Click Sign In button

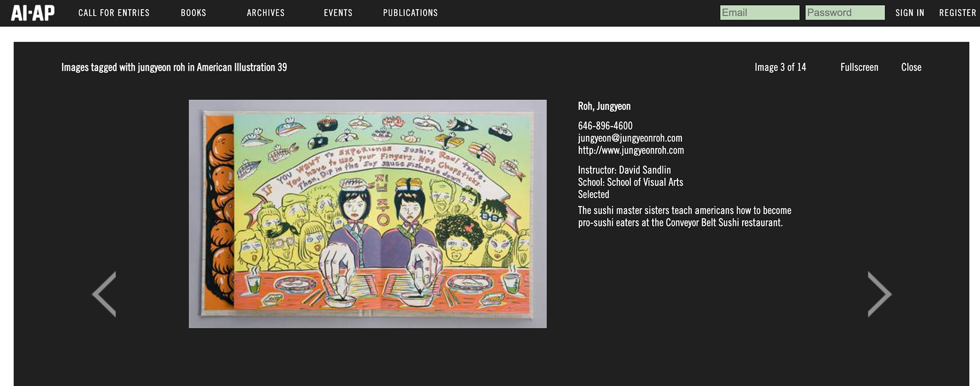pyautogui.click(x=910, y=13)
